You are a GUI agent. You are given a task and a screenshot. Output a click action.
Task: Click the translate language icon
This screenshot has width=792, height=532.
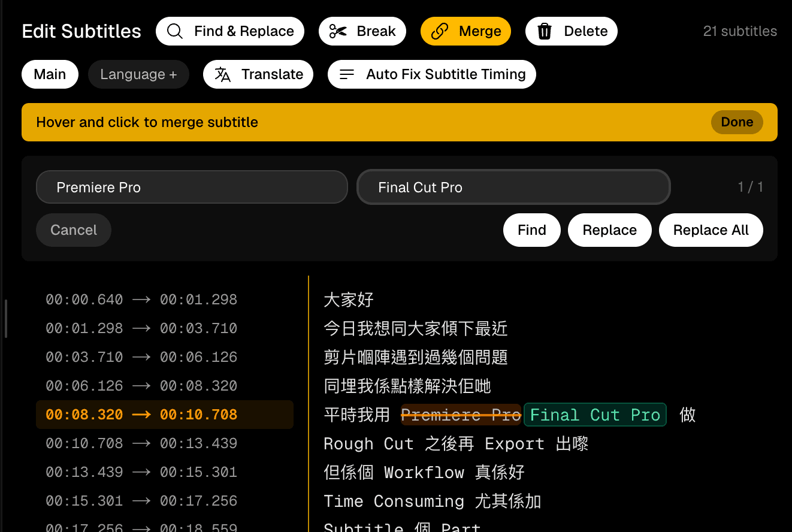(x=223, y=74)
